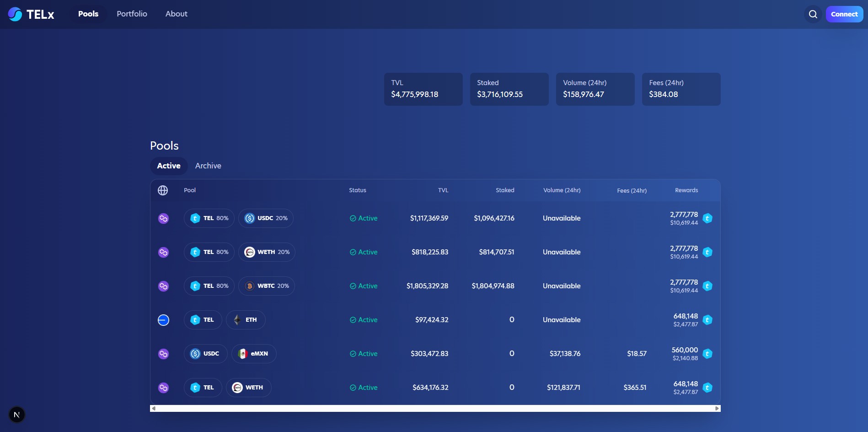The width and height of the screenshot is (868, 432).
Task: Sort by the Volume (24hr) column header
Action: tap(562, 190)
